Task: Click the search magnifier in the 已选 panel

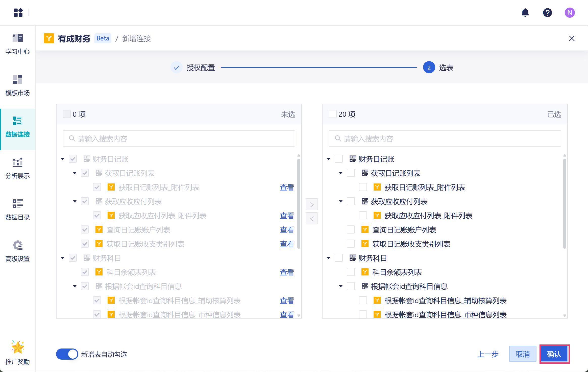Action: pos(338,138)
